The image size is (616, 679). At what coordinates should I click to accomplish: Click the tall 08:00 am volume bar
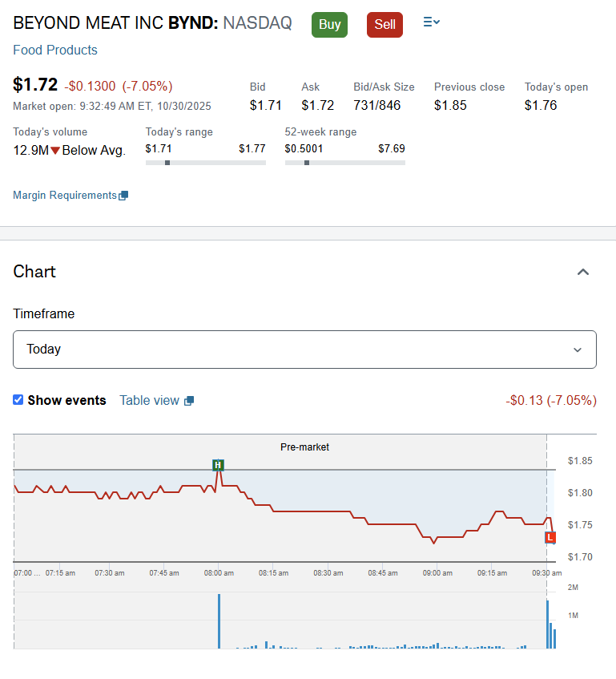pos(219,621)
